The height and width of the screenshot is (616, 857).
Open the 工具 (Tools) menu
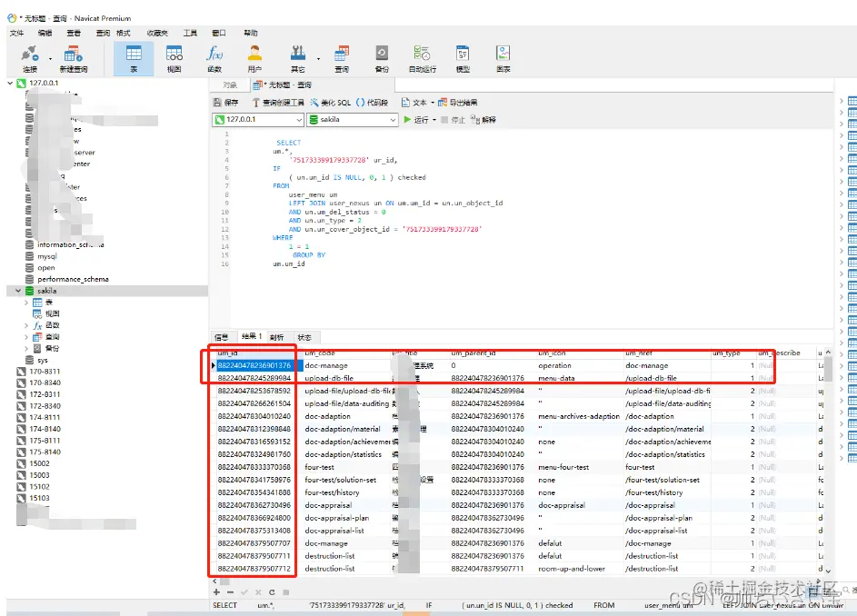coord(190,33)
